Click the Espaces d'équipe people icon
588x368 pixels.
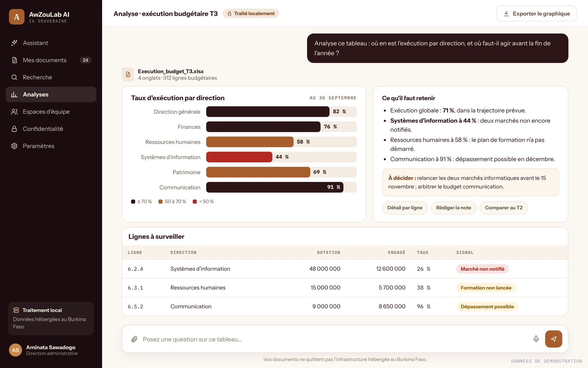(14, 112)
